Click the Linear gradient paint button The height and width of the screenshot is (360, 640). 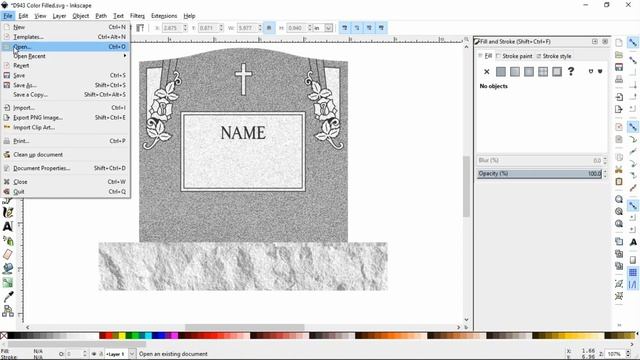(515, 72)
